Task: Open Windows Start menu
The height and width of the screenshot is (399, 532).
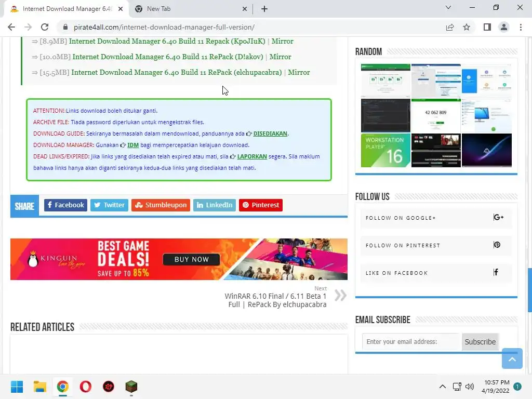Action: [x=17, y=387]
